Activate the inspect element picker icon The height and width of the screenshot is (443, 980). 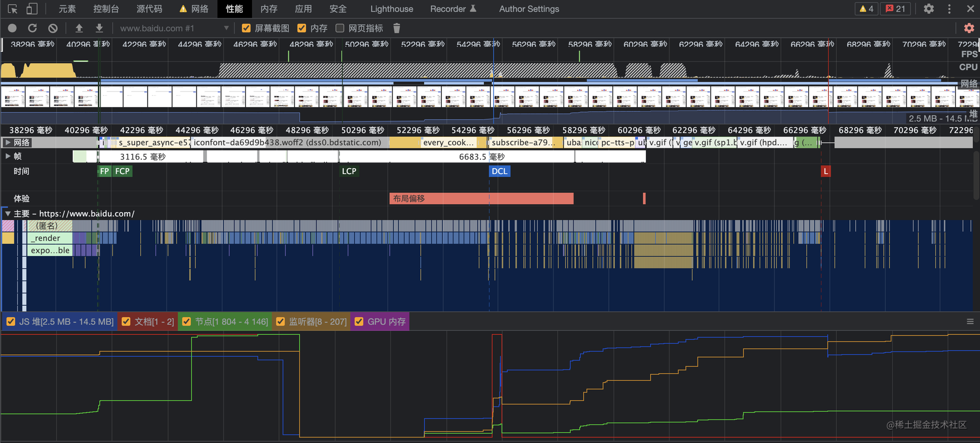point(13,9)
